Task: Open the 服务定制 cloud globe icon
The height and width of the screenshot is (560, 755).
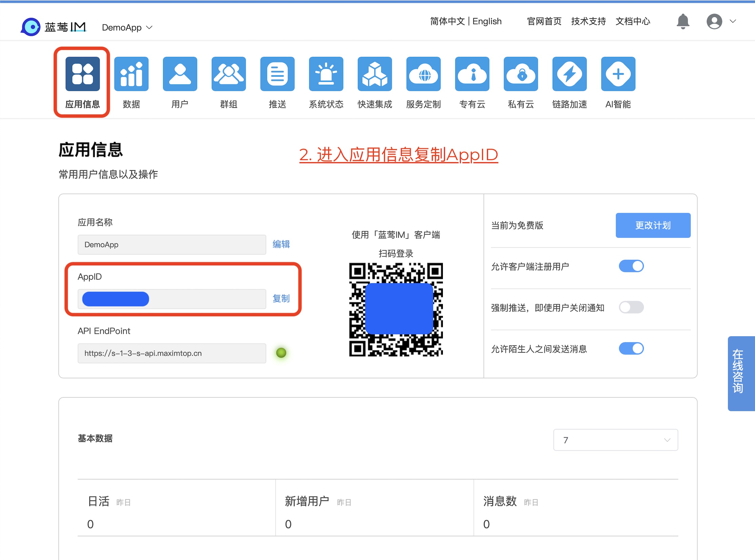Action: tap(424, 74)
